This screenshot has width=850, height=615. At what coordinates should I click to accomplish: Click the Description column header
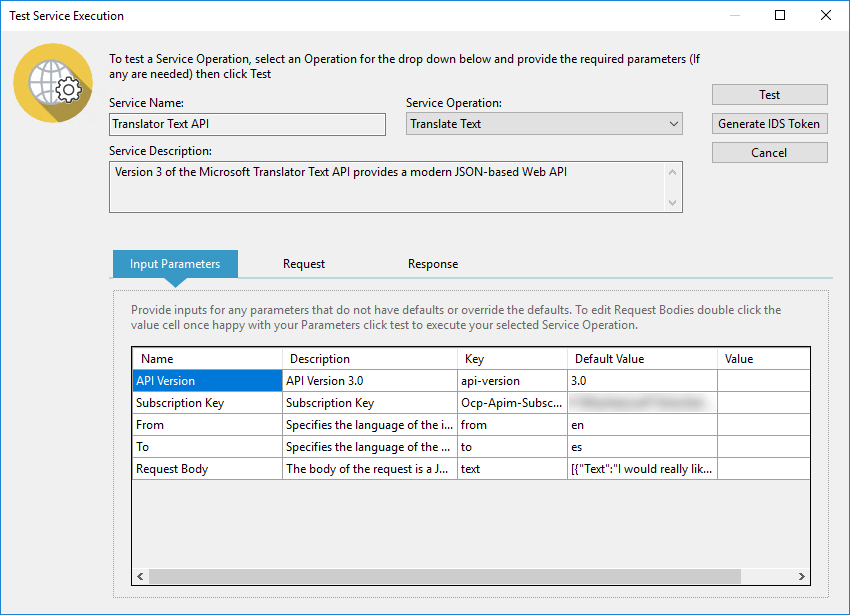[x=370, y=358]
